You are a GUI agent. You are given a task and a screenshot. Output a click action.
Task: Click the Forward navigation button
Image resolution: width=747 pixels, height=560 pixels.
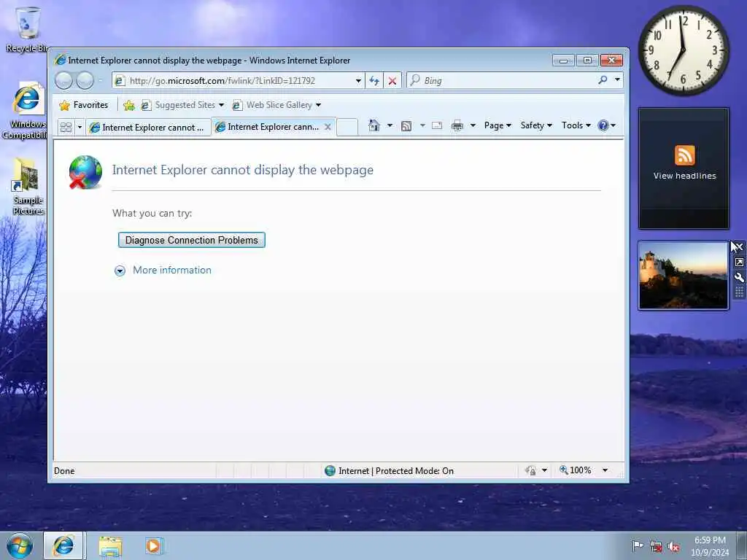[85, 80]
